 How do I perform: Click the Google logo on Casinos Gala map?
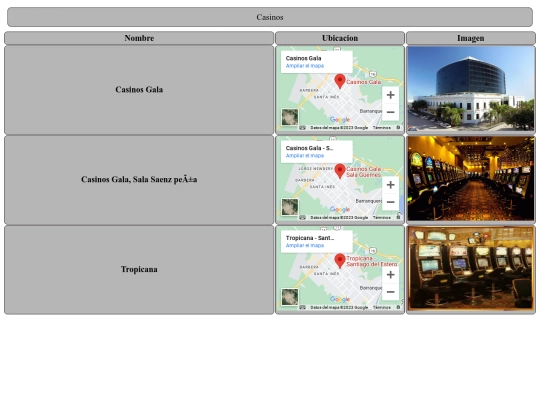tap(340, 120)
